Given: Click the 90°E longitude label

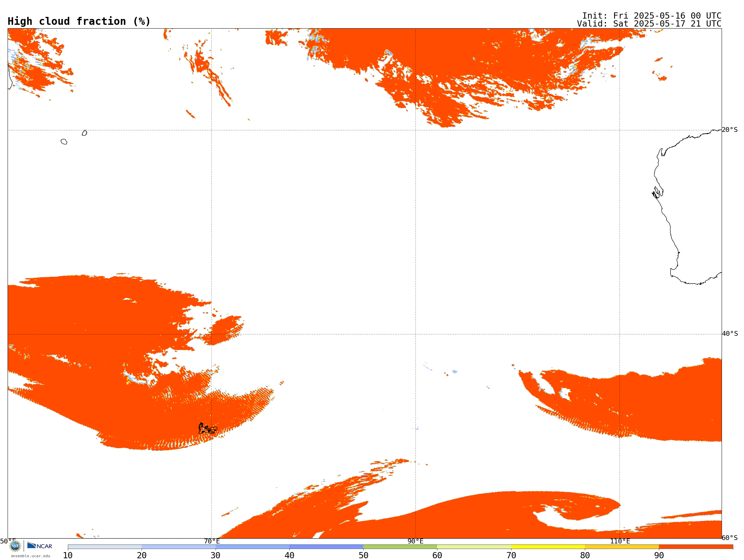Looking at the screenshot, I should pos(415,541).
